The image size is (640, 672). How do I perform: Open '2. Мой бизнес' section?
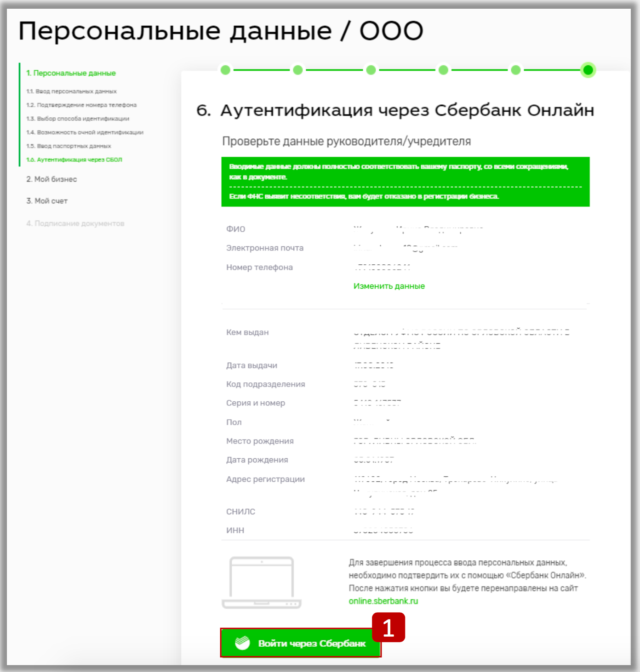tap(51, 179)
